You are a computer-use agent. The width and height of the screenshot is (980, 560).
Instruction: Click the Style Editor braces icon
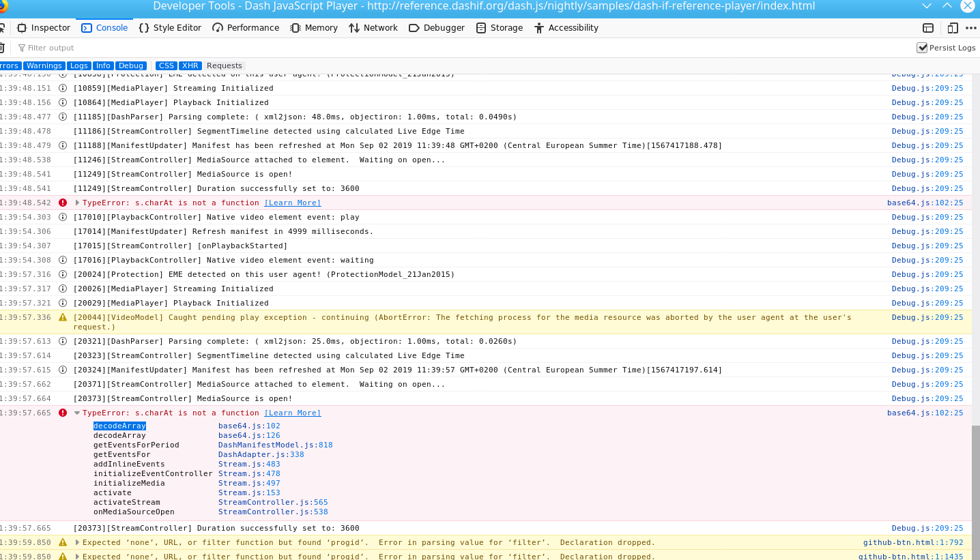pyautogui.click(x=144, y=28)
